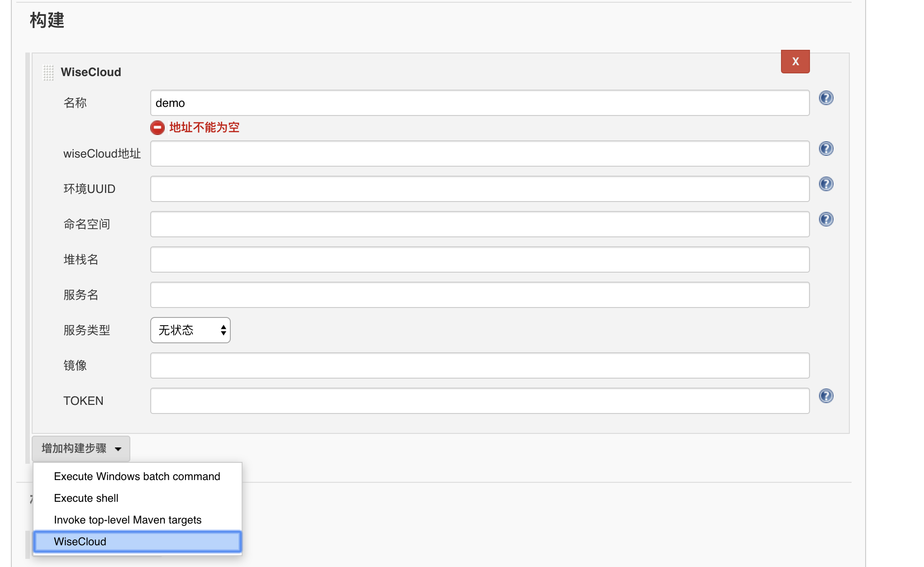Show help for 命名空间 field
This screenshot has height=567, width=924.
pyautogui.click(x=826, y=219)
